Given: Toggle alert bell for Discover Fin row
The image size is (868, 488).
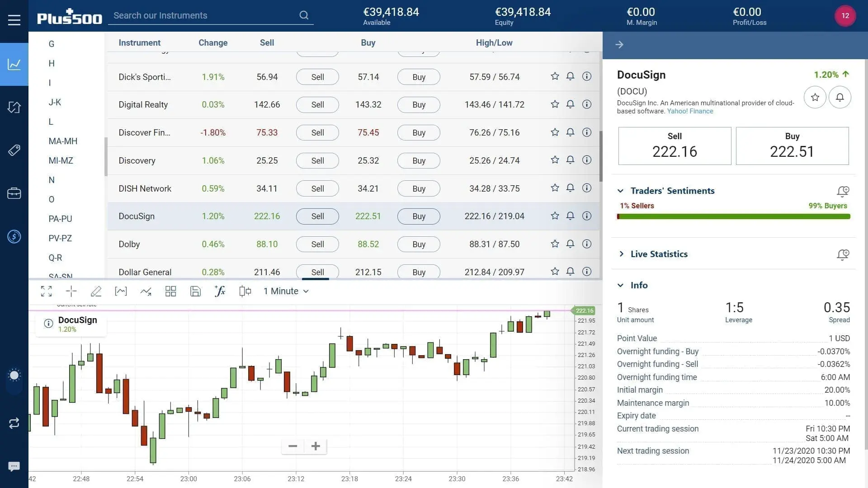Looking at the screenshot, I should click(x=570, y=132).
